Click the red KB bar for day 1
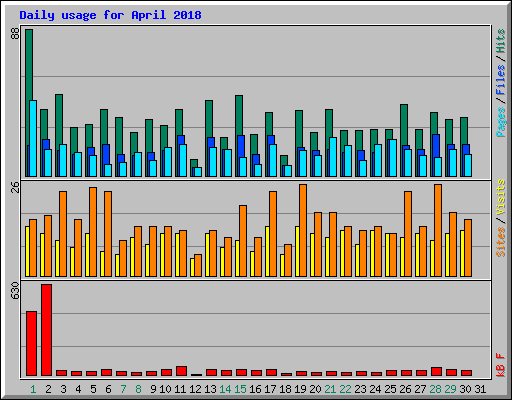 point(31,343)
